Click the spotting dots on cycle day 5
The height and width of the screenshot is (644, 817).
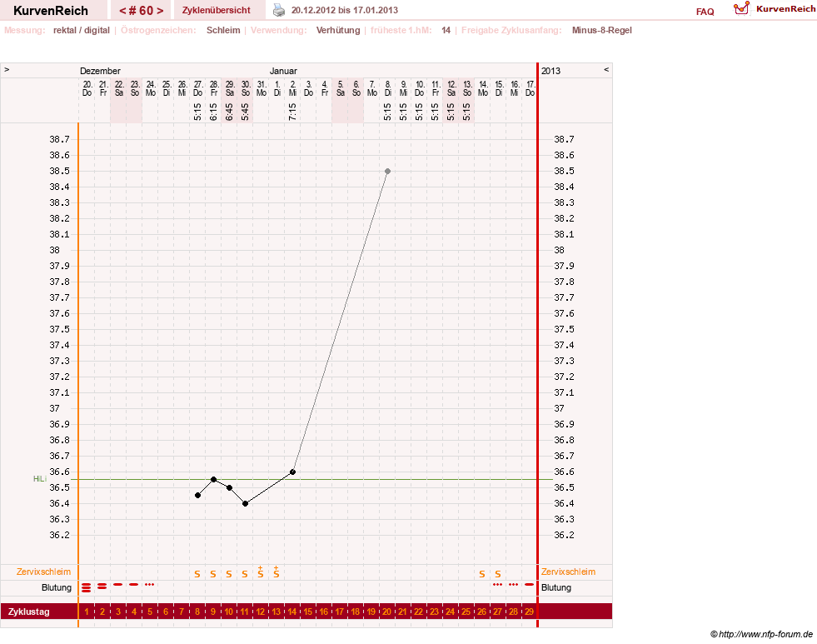pyautogui.click(x=150, y=585)
